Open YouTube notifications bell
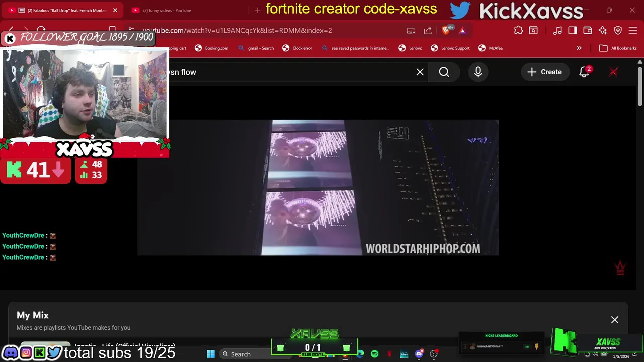Image resolution: width=644 pixels, height=362 pixels. tap(584, 72)
